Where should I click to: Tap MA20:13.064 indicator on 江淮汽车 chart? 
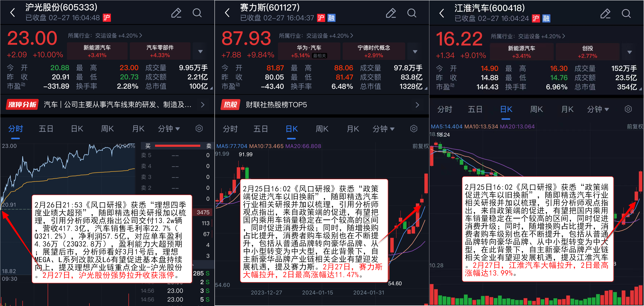tap(517, 127)
